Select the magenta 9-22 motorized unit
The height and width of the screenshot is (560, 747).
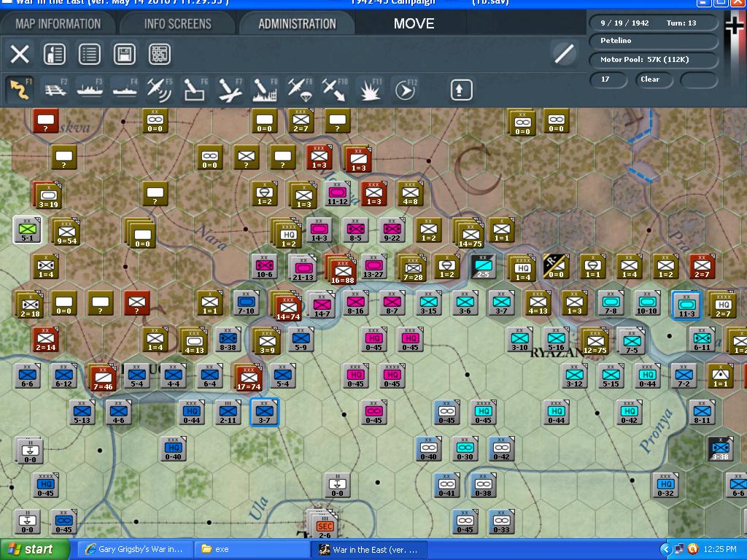pos(392,230)
